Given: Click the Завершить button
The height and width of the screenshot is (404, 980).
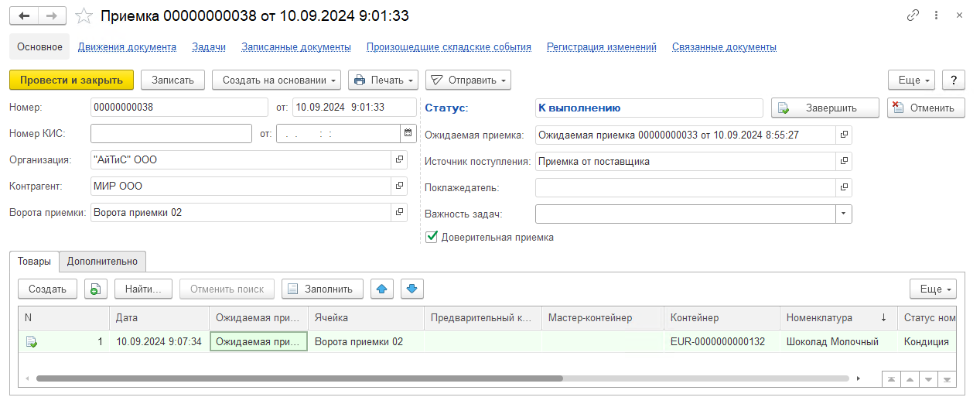Looking at the screenshot, I should click(x=825, y=108).
